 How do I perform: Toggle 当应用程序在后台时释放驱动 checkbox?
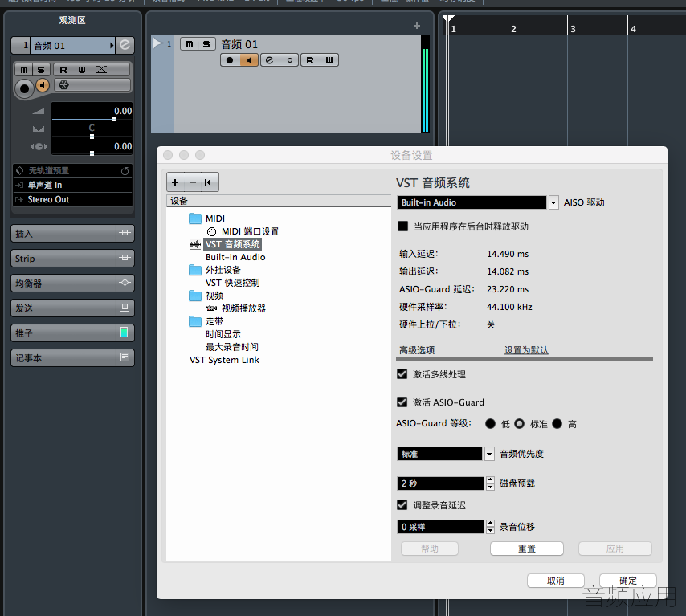point(402,226)
